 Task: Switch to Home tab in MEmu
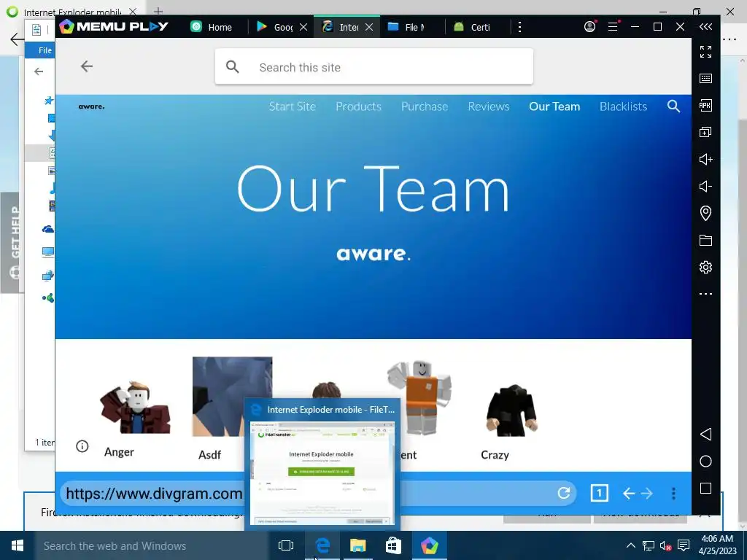click(x=211, y=27)
